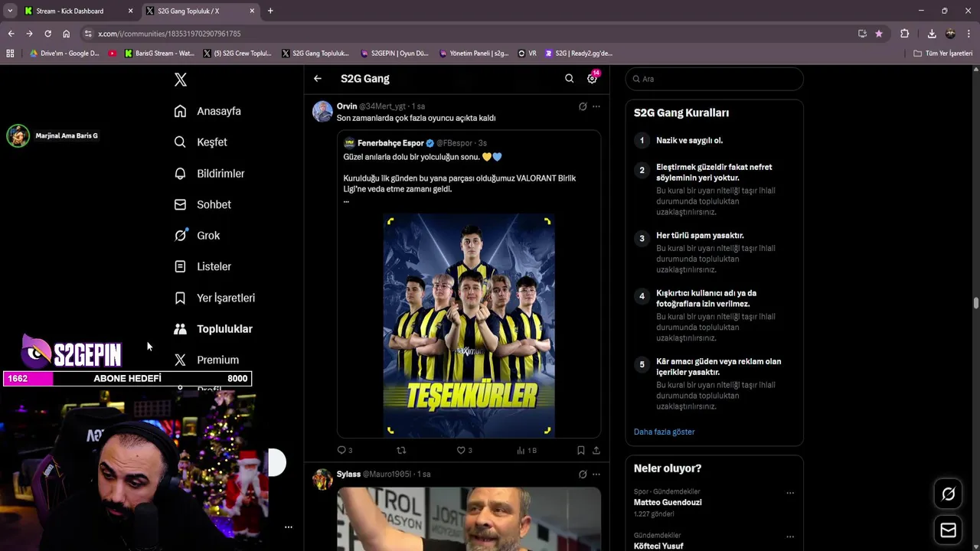Open more options for Matteo Guendouzi trend
Screen dimensions: 980x551
point(790,493)
